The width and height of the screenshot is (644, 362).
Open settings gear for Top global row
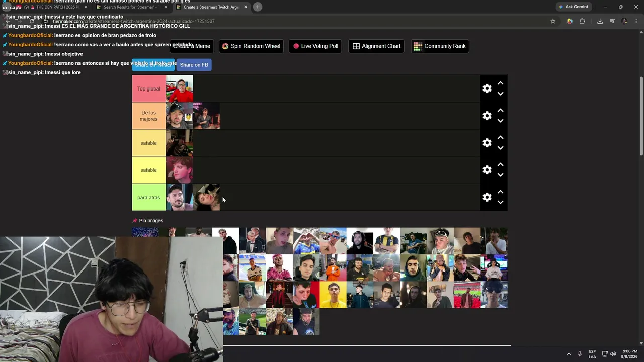click(487, 88)
